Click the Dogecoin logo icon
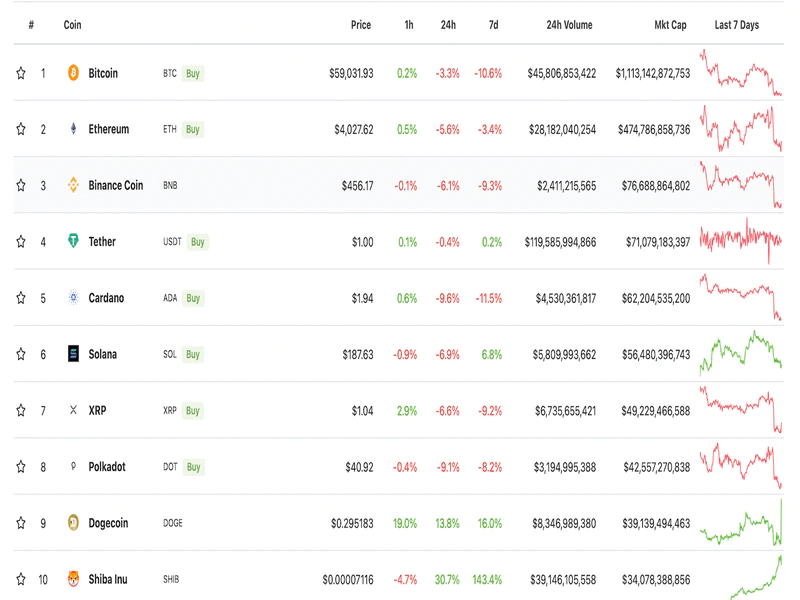The height and width of the screenshot is (600, 800). pyautogui.click(x=73, y=522)
